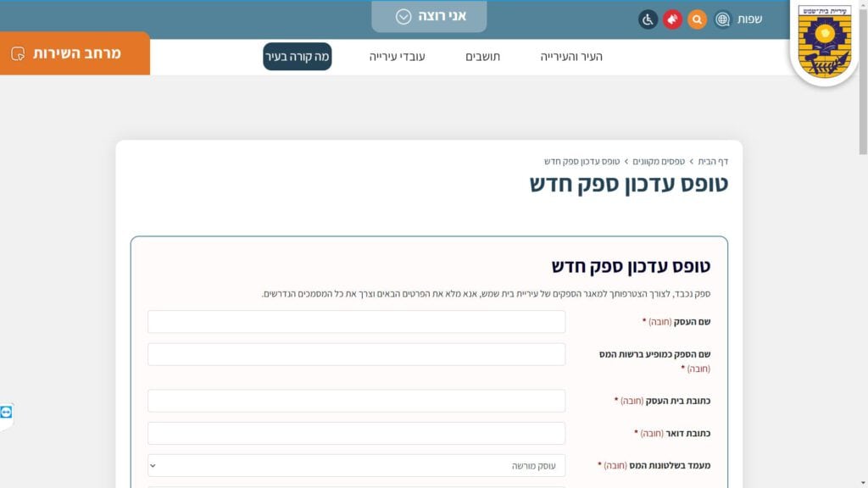Click the TeamViewer icon at left edge
Screen dimensions: 868x488
(x=7, y=412)
